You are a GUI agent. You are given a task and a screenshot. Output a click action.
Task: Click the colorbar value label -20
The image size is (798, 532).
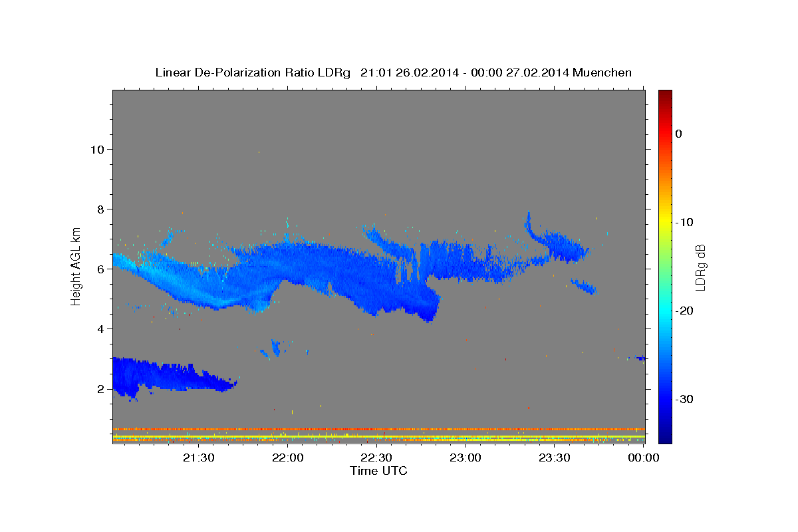click(685, 311)
